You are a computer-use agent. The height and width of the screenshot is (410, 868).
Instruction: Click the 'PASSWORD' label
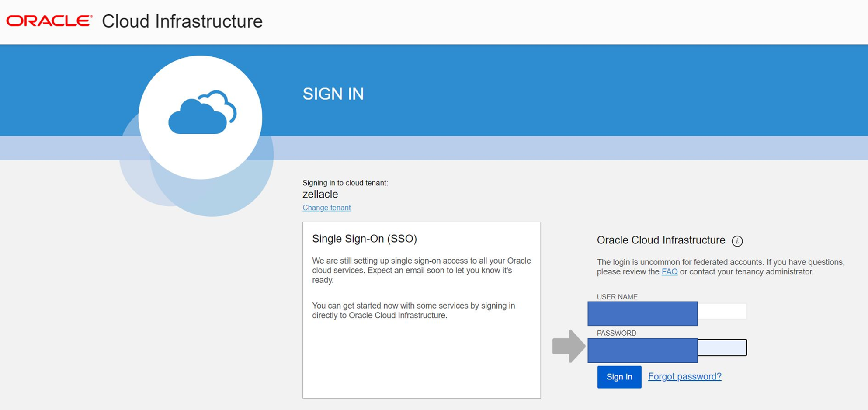(617, 333)
